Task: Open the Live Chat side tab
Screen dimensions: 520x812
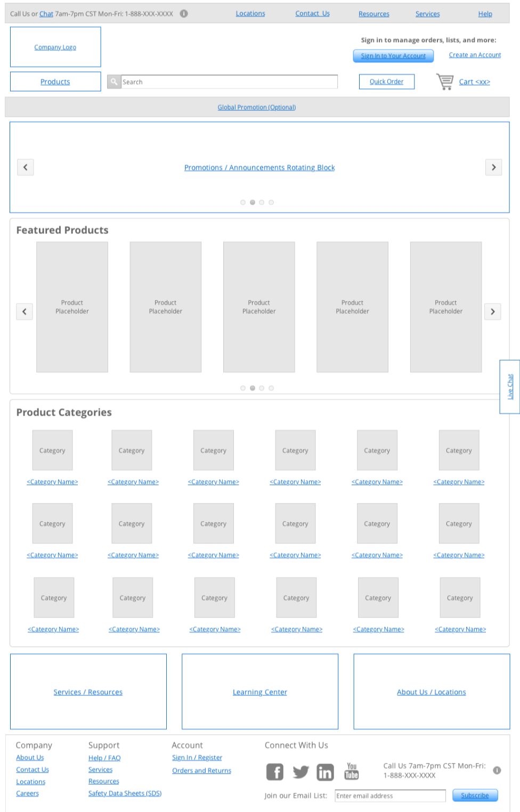Action: click(509, 386)
